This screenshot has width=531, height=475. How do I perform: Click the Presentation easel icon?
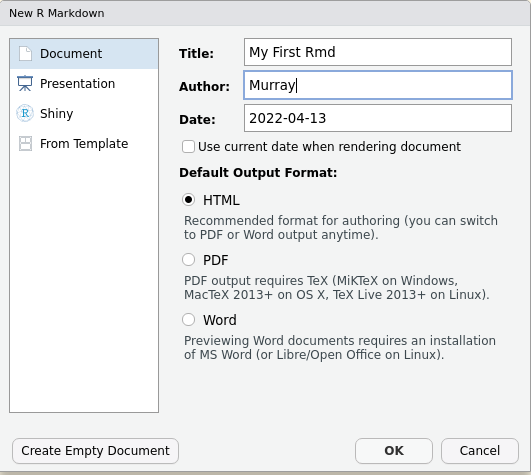(x=25, y=83)
